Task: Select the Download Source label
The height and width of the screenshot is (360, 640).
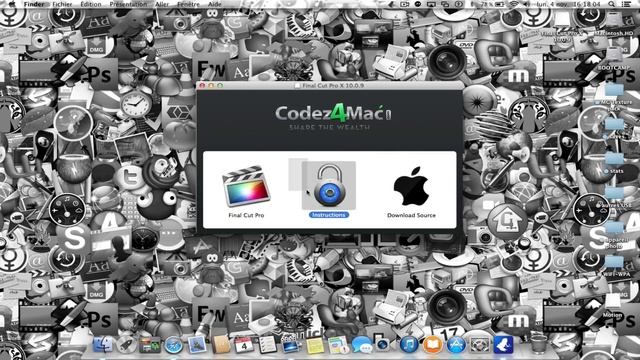Action: (x=411, y=215)
